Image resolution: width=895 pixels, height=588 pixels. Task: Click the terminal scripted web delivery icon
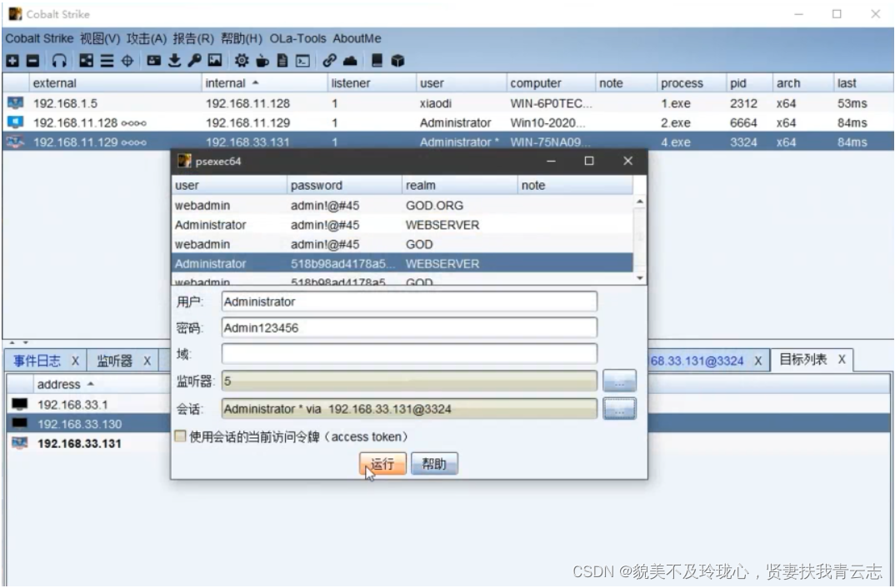tap(303, 61)
